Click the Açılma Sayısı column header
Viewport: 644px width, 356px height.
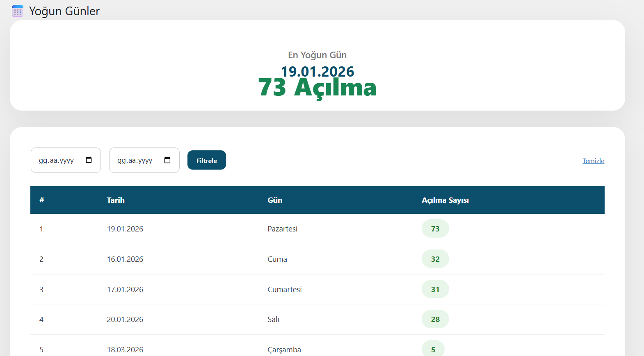(445, 200)
